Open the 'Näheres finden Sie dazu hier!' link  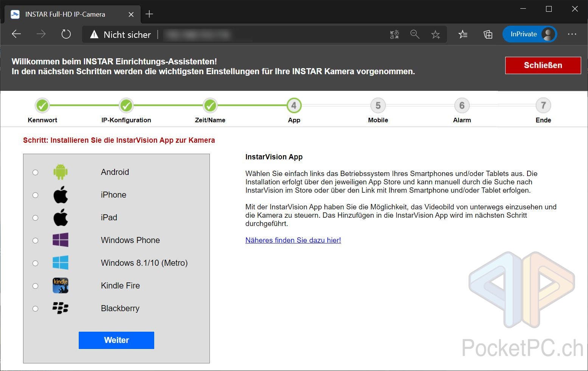coord(293,240)
